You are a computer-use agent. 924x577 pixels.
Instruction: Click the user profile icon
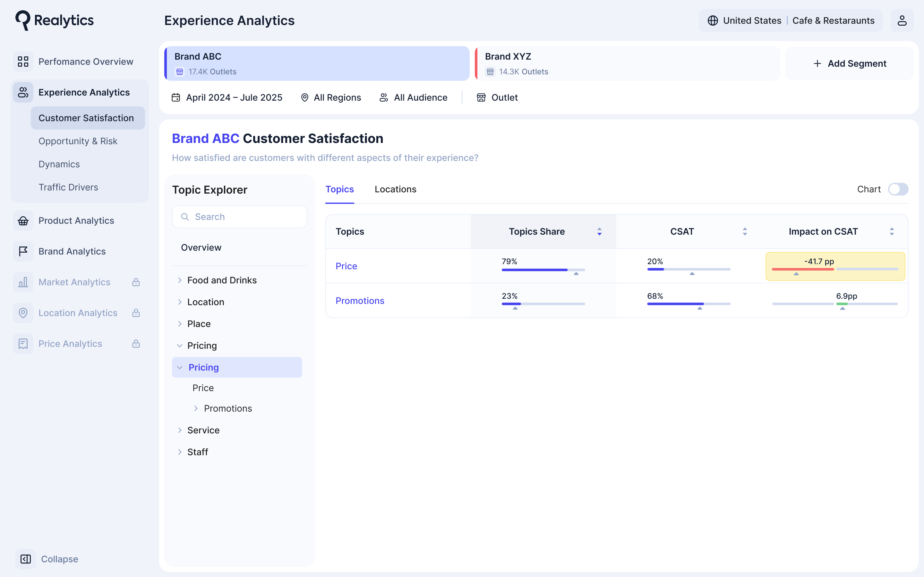(902, 21)
